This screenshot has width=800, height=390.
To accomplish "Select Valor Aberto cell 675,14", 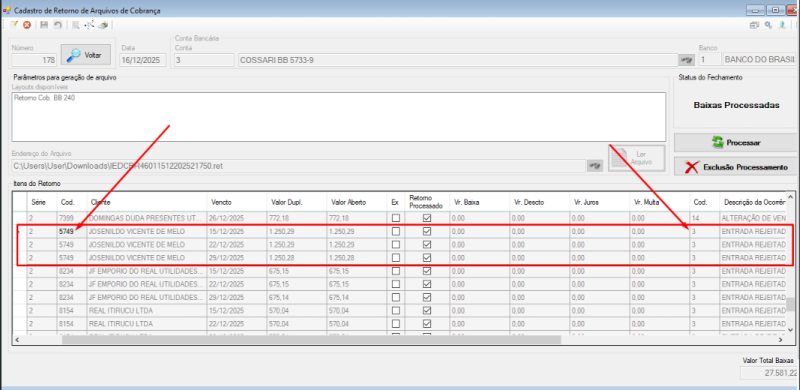I will 357,297.
